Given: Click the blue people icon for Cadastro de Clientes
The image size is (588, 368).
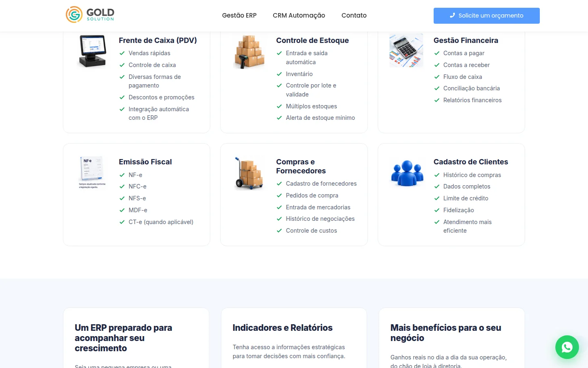Looking at the screenshot, I should [x=407, y=173].
